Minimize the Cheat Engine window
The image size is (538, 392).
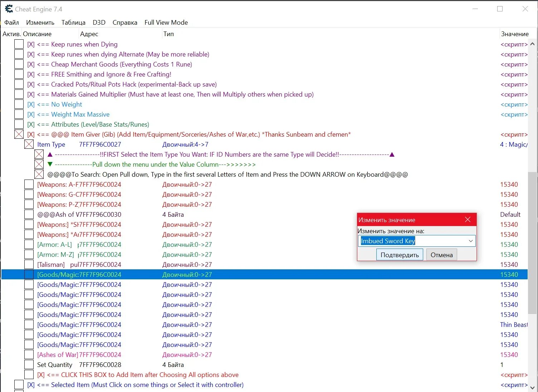point(475,9)
